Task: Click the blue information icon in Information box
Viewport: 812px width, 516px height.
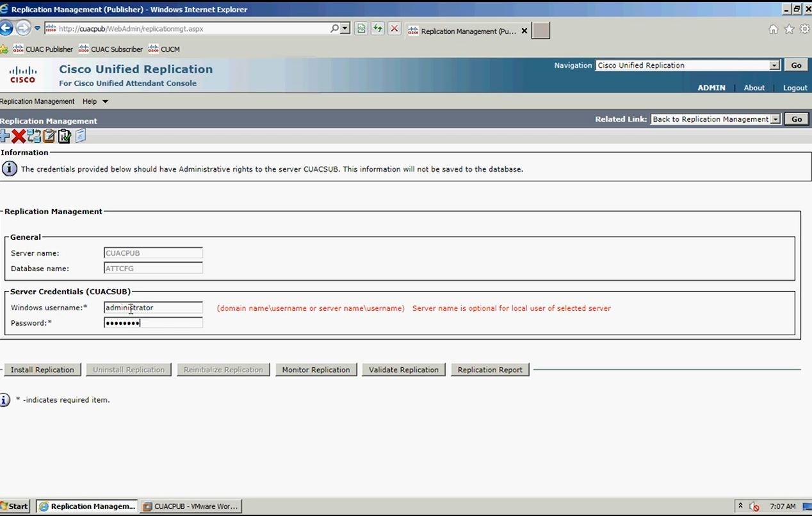Action: pos(10,169)
